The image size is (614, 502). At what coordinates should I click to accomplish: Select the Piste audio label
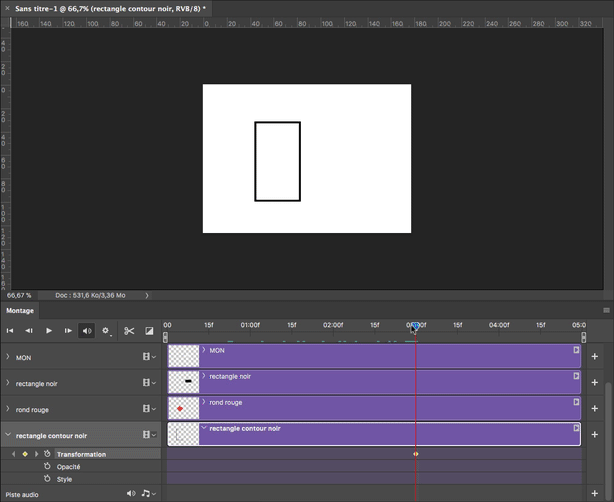click(22, 495)
